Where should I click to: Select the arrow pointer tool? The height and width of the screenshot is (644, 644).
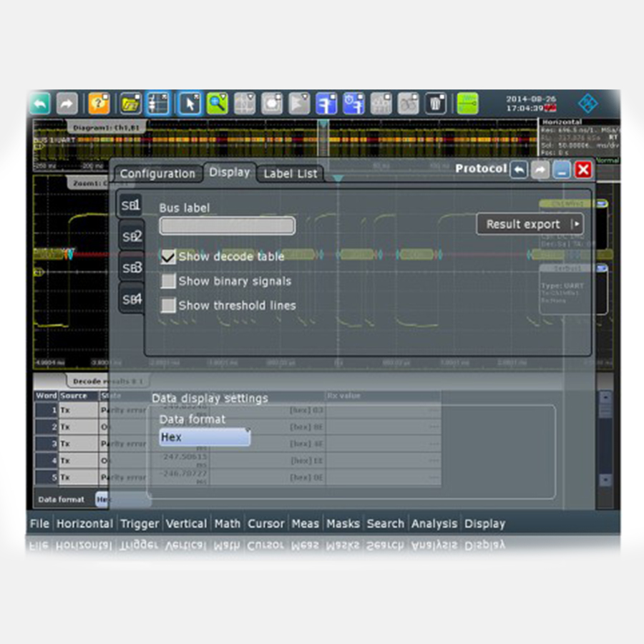pyautogui.click(x=190, y=104)
